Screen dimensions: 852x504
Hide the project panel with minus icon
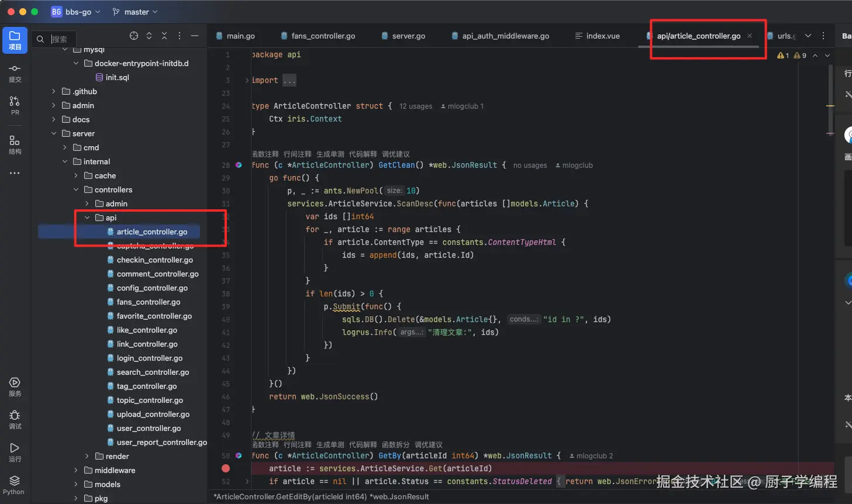tap(195, 36)
